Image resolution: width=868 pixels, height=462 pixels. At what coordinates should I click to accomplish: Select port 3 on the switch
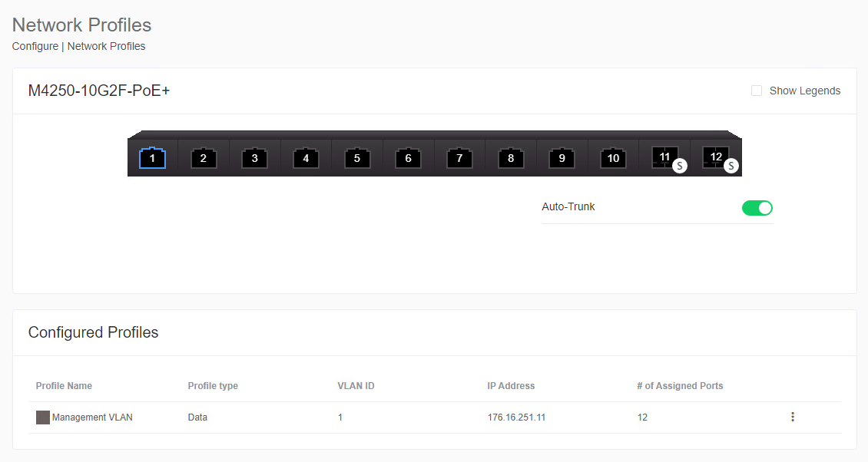tap(255, 158)
